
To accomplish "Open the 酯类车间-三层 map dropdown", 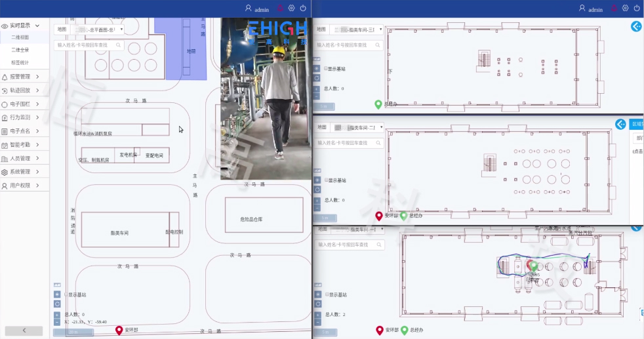I will 357,30.
